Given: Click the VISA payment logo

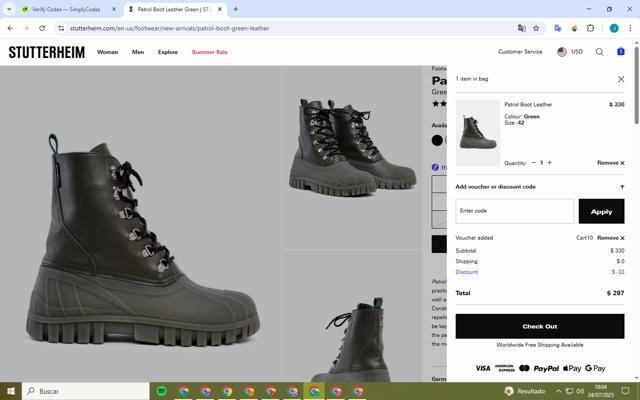Looking at the screenshot, I should coord(483,368).
